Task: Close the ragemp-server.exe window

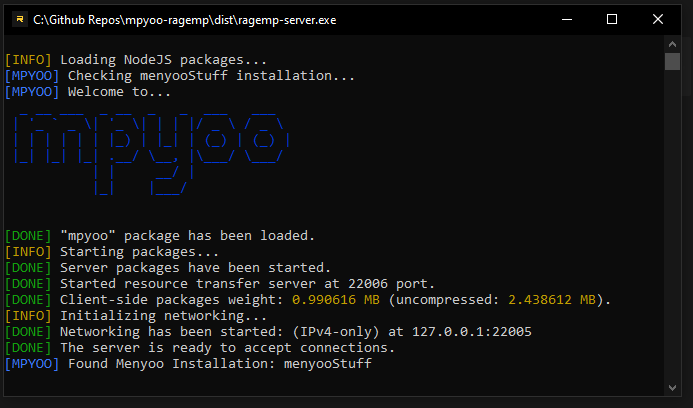Action: 658,19
